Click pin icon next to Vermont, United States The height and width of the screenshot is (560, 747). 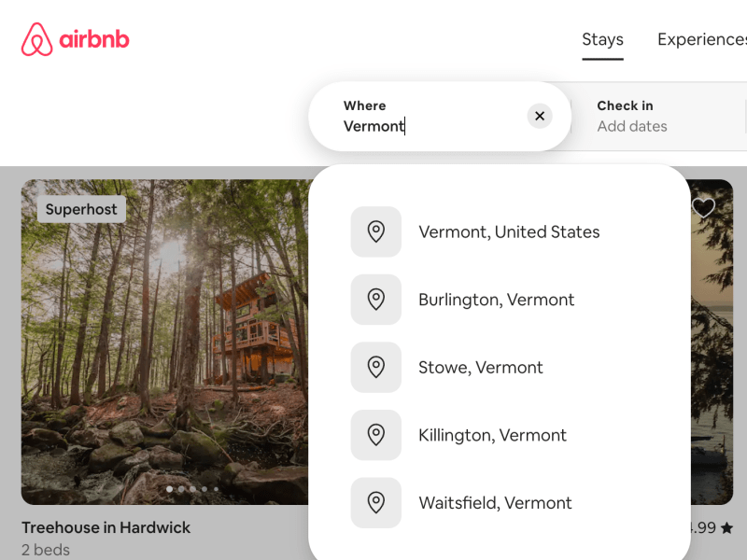click(x=376, y=232)
